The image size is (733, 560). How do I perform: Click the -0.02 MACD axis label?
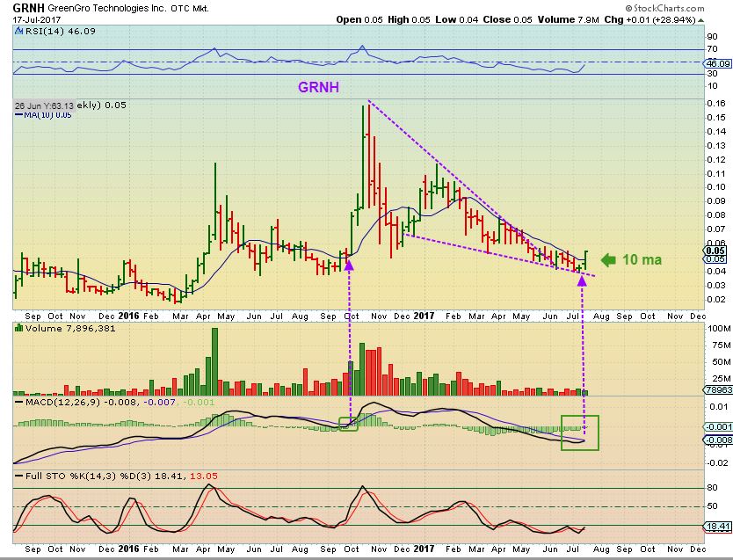click(718, 462)
